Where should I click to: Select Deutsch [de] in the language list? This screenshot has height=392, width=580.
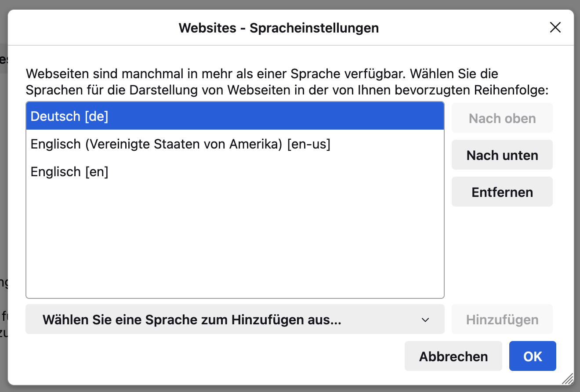[x=69, y=116]
